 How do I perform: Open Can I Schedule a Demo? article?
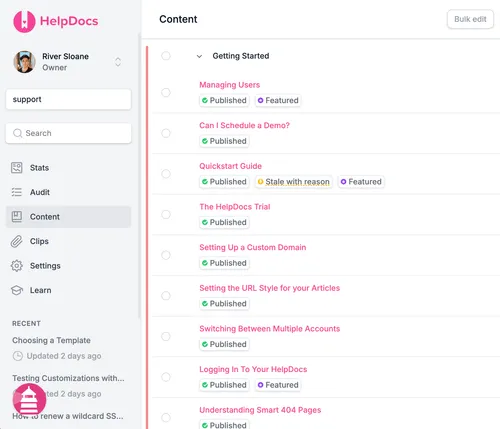[x=244, y=125]
